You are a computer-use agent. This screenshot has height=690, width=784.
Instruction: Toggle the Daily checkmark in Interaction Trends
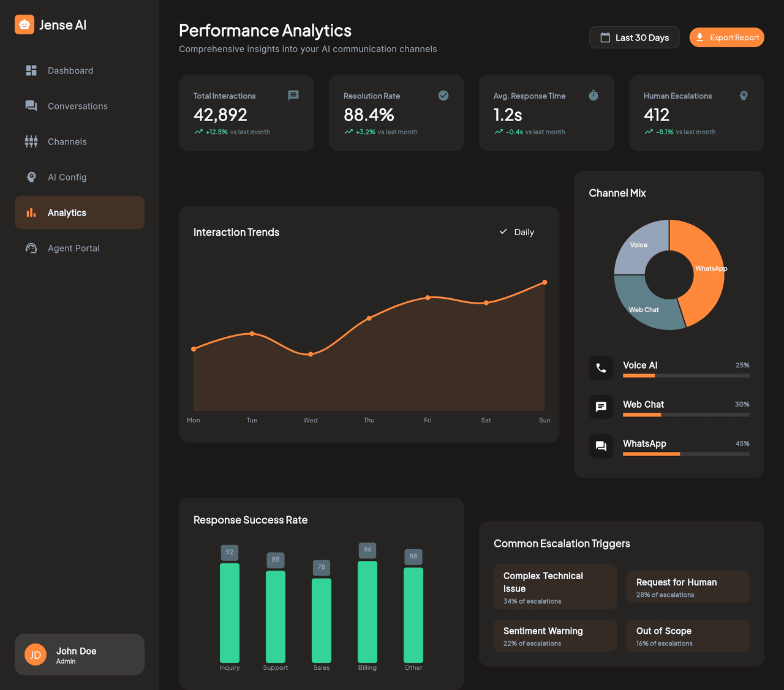[503, 232]
